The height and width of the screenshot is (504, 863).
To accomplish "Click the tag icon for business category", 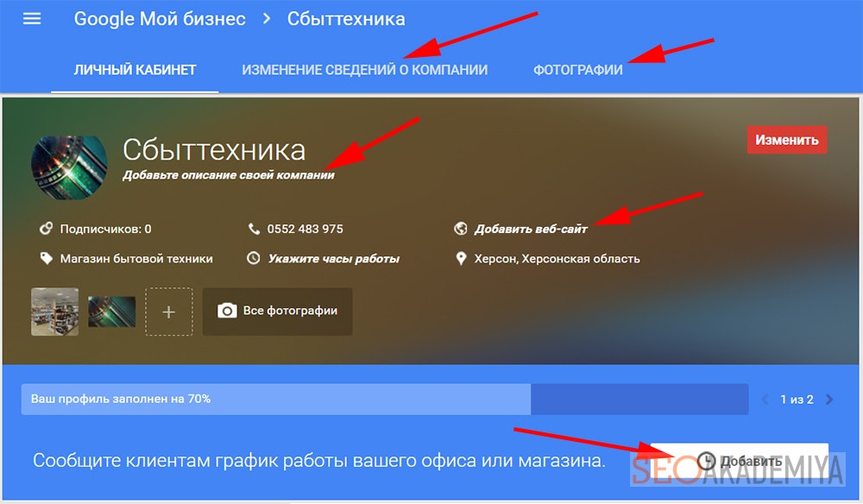I will coord(47,258).
